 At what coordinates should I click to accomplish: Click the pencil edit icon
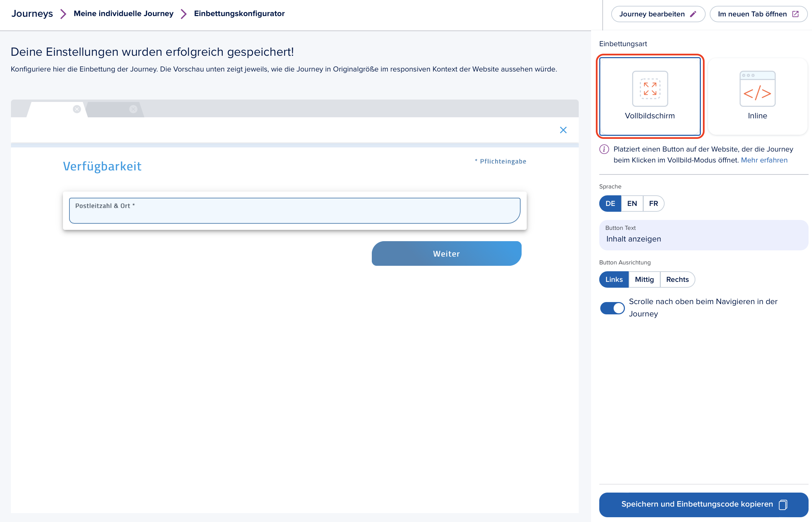693,14
